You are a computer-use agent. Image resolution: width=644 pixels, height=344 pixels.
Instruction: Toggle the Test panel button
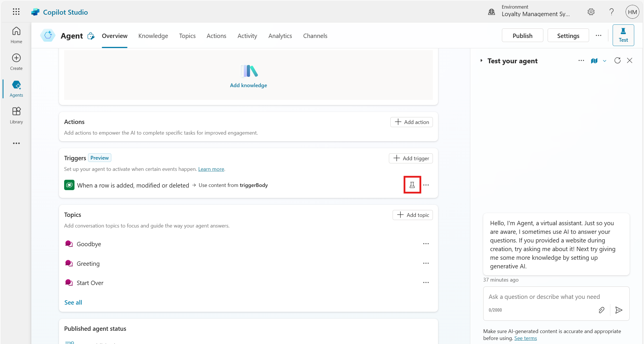pos(623,35)
